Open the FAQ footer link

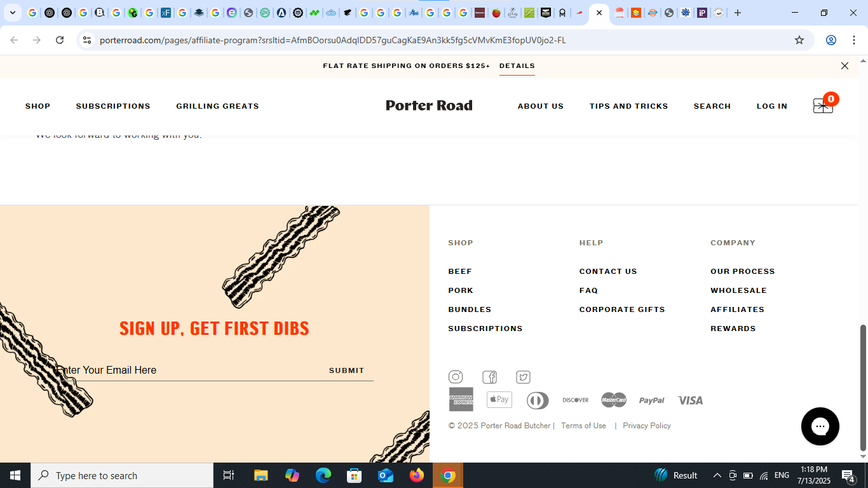(x=588, y=290)
